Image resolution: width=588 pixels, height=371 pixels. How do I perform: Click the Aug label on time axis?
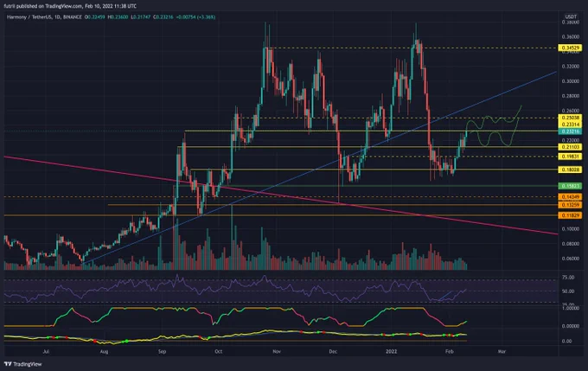(105, 351)
